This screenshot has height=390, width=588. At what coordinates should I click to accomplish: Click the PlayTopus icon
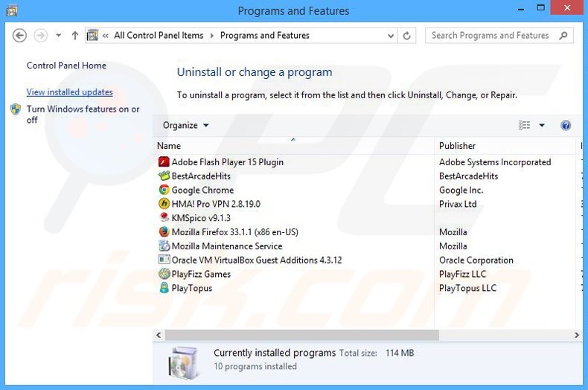pyautogui.click(x=164, y=288)
